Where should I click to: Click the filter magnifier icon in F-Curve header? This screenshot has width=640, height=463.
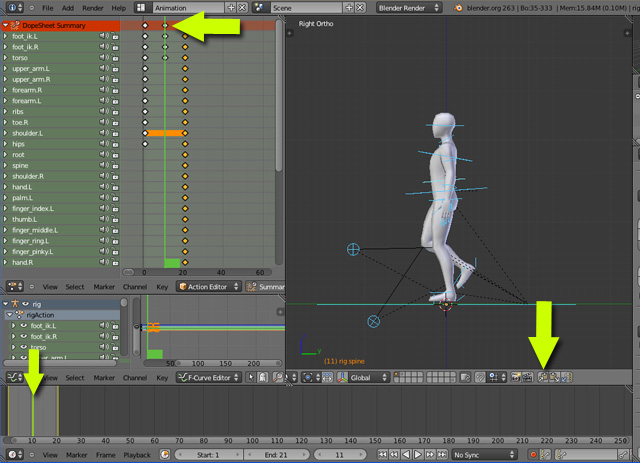tap(278, 377)
